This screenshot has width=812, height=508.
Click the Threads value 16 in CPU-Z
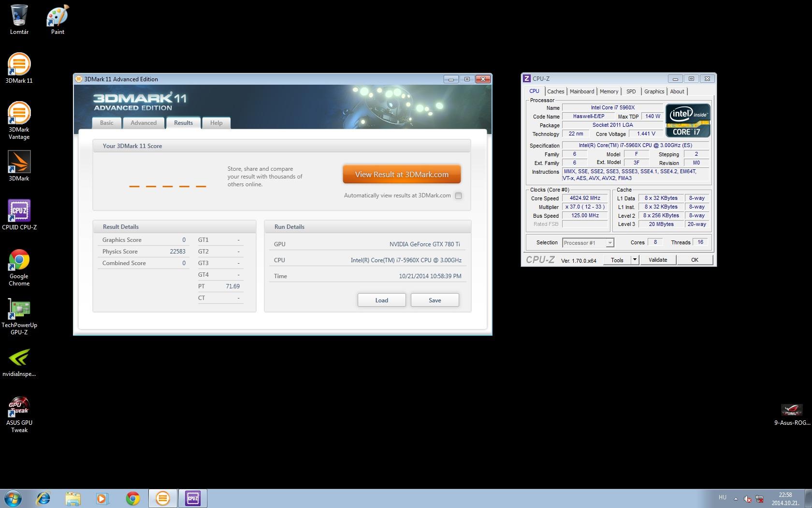pyautogui.click(x=700, y=242)
